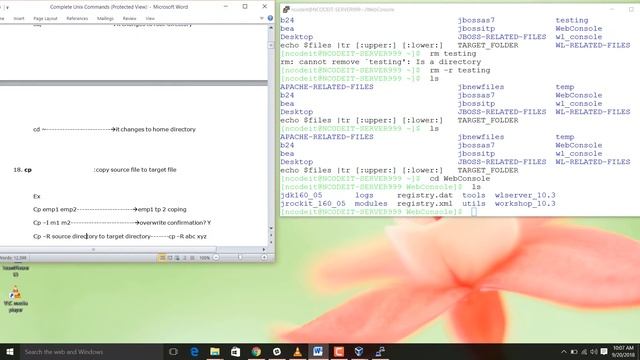Click the Previous Page browse arrow in Word
This screenshot has width=640, height=360.
pyautogui.click(x=271, y=236)
